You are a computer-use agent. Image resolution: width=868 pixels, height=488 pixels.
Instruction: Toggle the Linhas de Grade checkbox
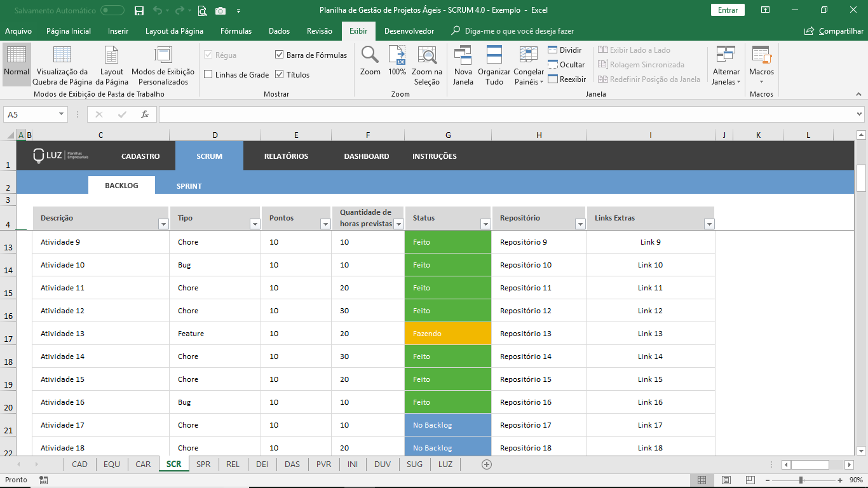(x=208, y=75)
